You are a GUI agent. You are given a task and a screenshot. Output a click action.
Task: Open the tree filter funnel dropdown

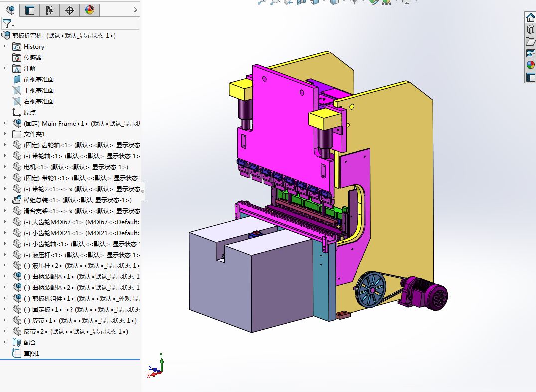click(x=8, y=24)
